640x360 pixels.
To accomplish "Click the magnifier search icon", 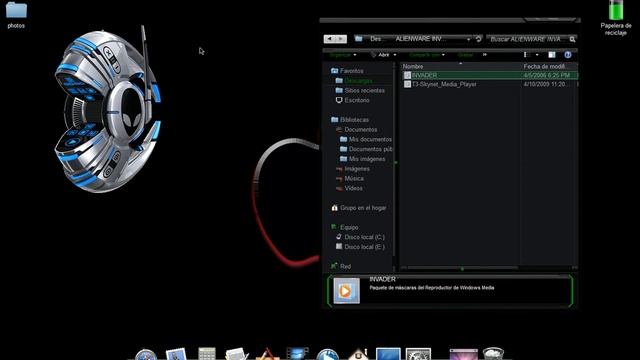I will point(572,39).
